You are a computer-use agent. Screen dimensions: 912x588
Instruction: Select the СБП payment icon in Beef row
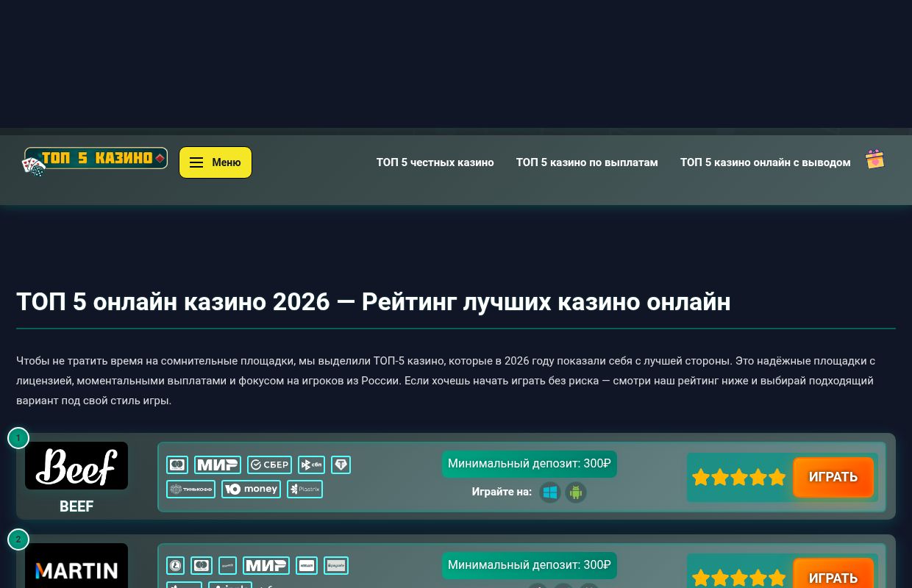click(x=310, y=465)
